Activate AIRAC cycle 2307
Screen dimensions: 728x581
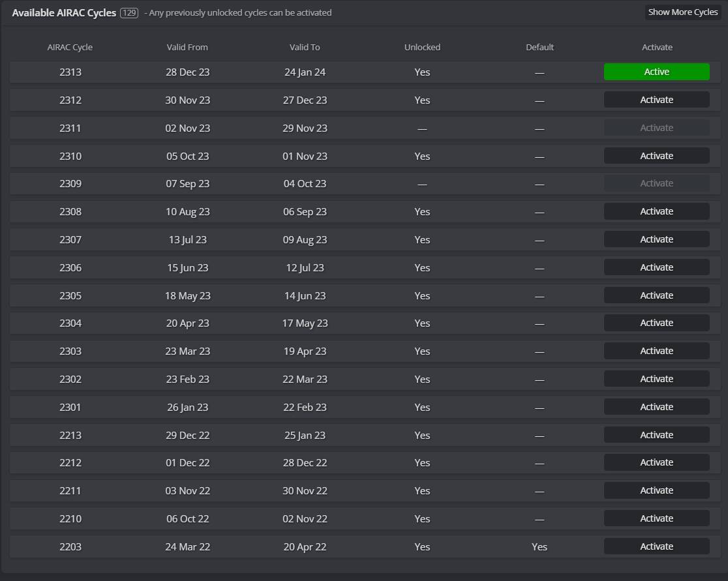coord(656,239)
